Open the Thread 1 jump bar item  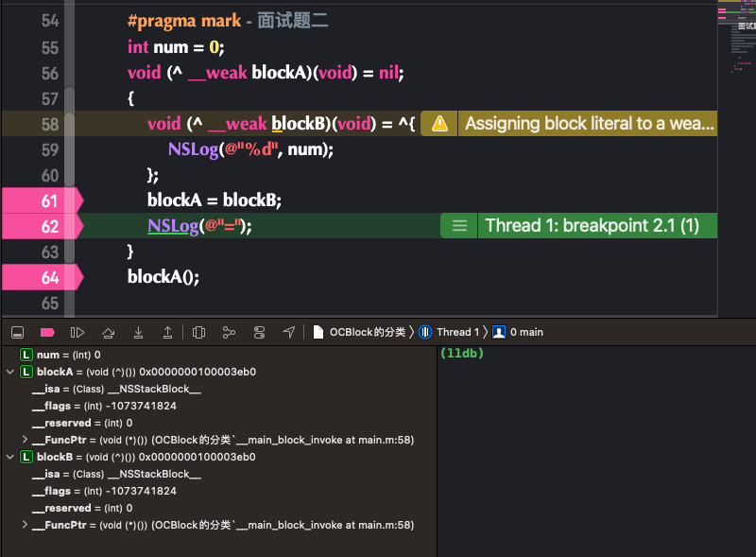[x=450, y=332]
